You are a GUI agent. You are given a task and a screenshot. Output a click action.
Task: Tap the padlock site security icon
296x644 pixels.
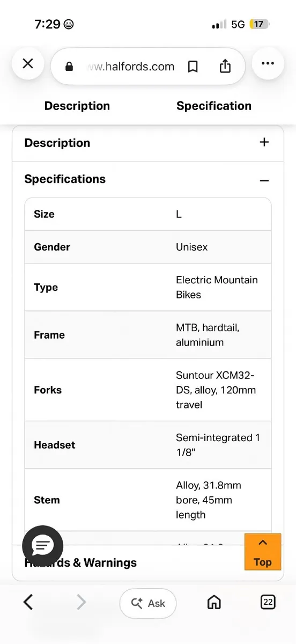[69, 67]
